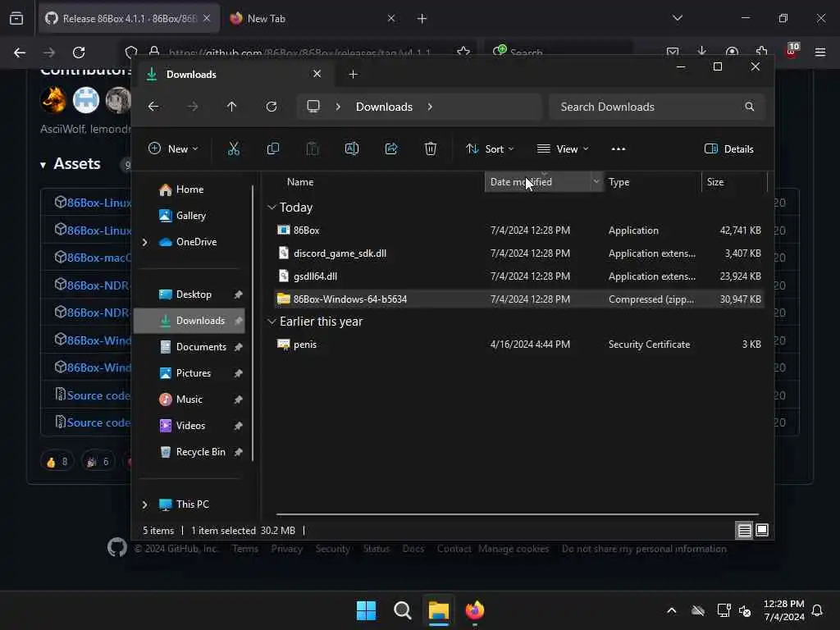Open notification bell in taskbar
This screenshot has height=630, width=840.
click(818, 610)
